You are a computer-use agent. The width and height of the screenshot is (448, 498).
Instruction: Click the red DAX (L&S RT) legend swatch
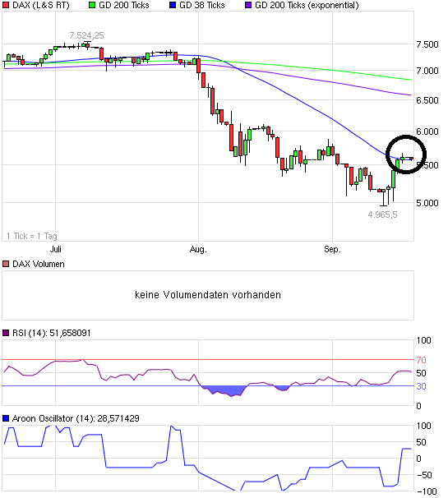point(6,5)
